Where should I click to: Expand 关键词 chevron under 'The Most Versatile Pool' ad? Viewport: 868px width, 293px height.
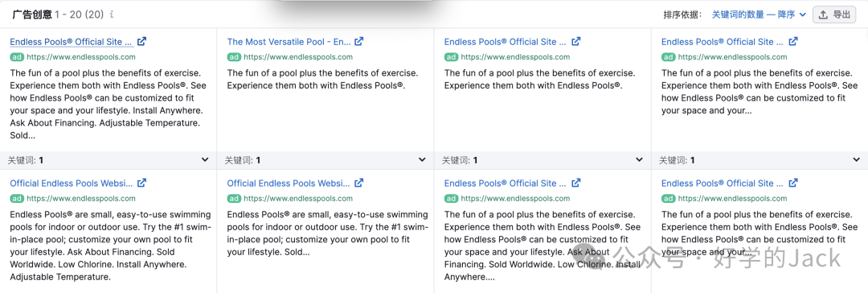[x=422, y=160]
